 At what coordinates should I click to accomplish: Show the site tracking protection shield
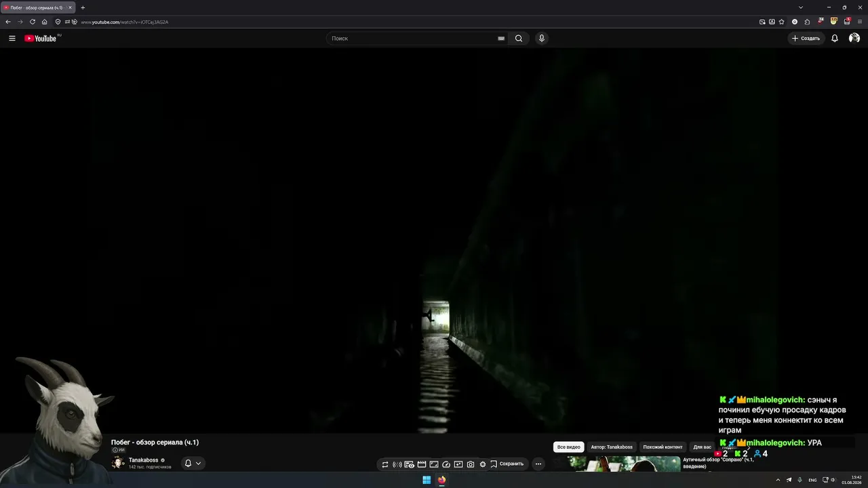coord(58,22)
